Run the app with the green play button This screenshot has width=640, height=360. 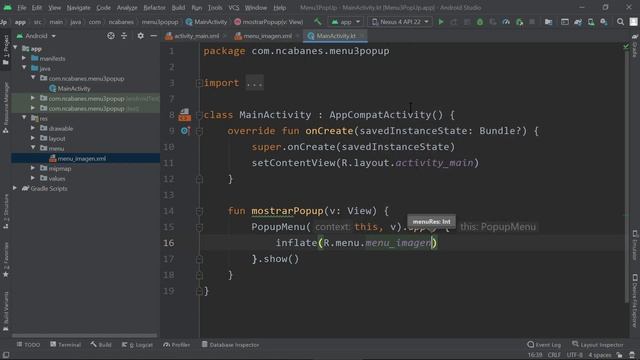click(x=441, y=22)
